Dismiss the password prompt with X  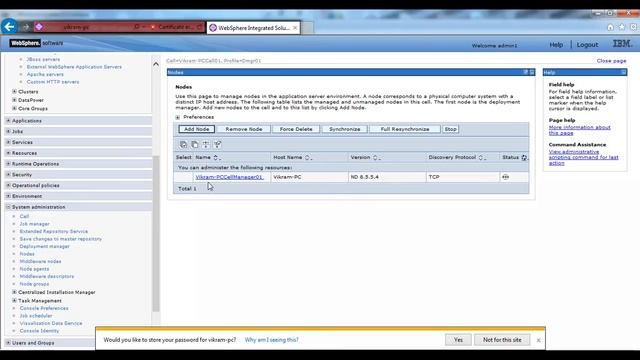tap(538, 340)
